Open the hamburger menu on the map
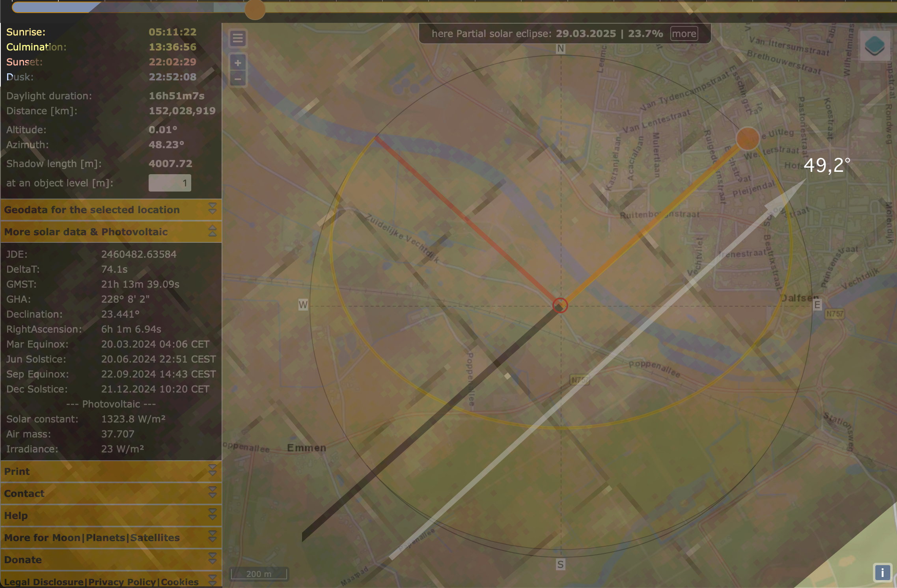 point(238,39)
